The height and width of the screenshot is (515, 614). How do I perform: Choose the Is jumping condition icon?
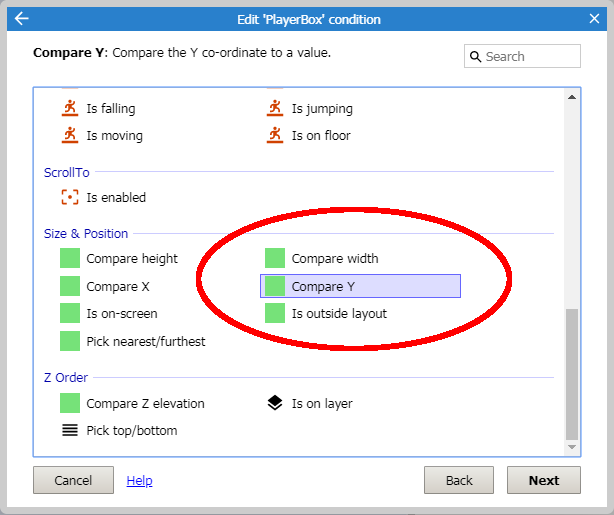275,108
